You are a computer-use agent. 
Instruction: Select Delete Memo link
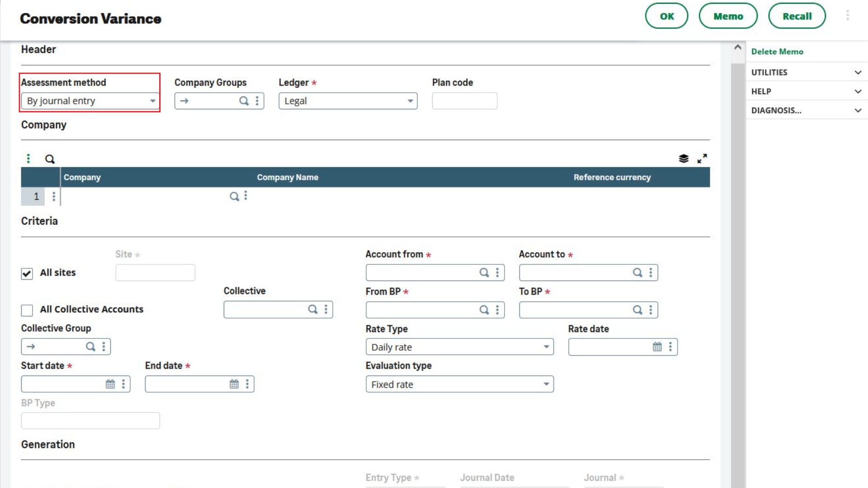777,52
